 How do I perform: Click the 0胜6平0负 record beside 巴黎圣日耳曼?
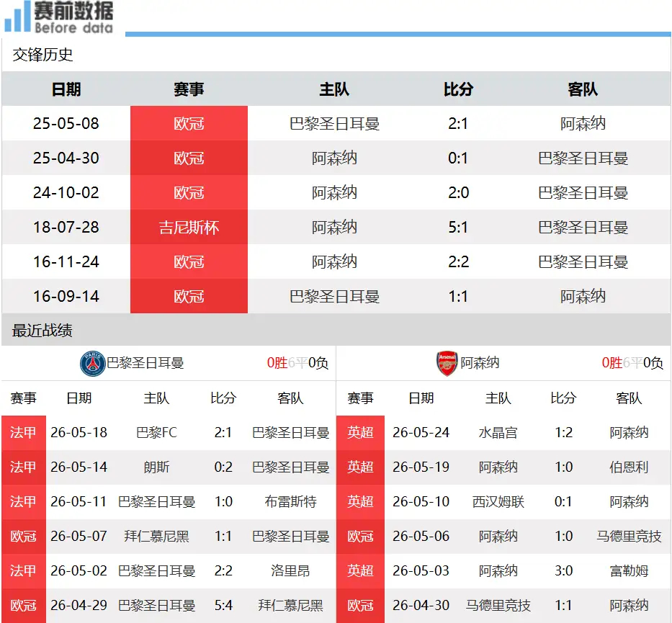pyautogui.click(x=297, y=363)
